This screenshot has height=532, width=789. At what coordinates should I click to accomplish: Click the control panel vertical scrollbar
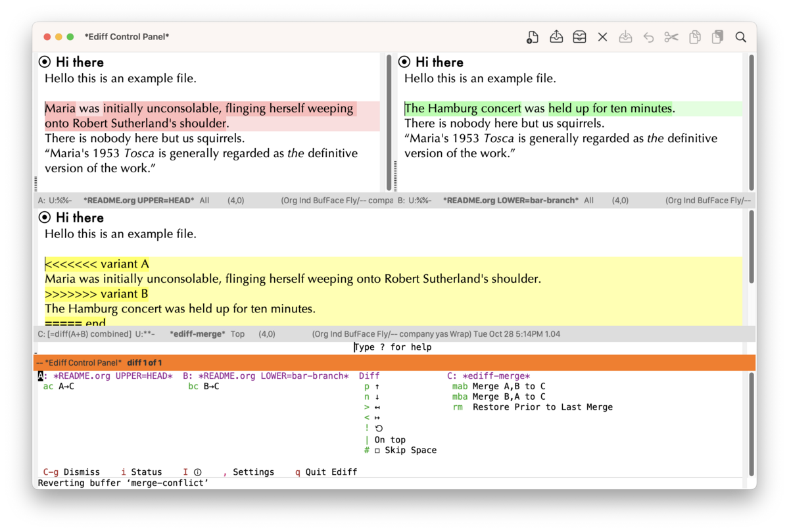point(751,424)
